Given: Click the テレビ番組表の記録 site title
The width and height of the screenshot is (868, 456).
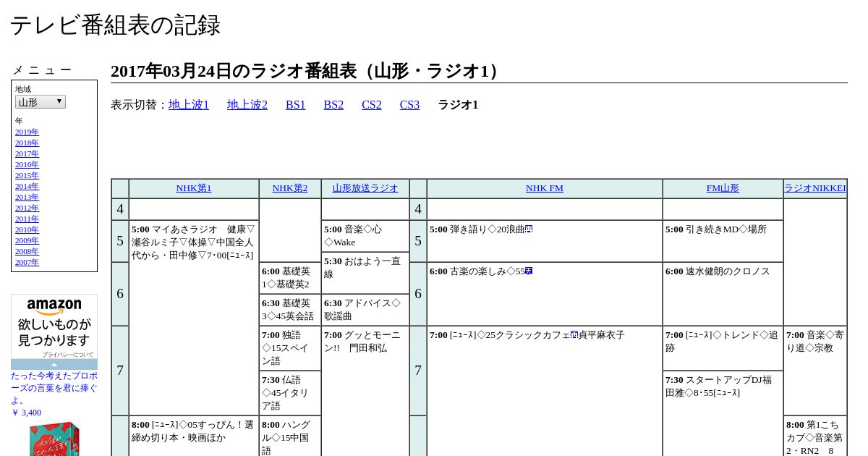Looking at the screenshot, I should 115,25.
